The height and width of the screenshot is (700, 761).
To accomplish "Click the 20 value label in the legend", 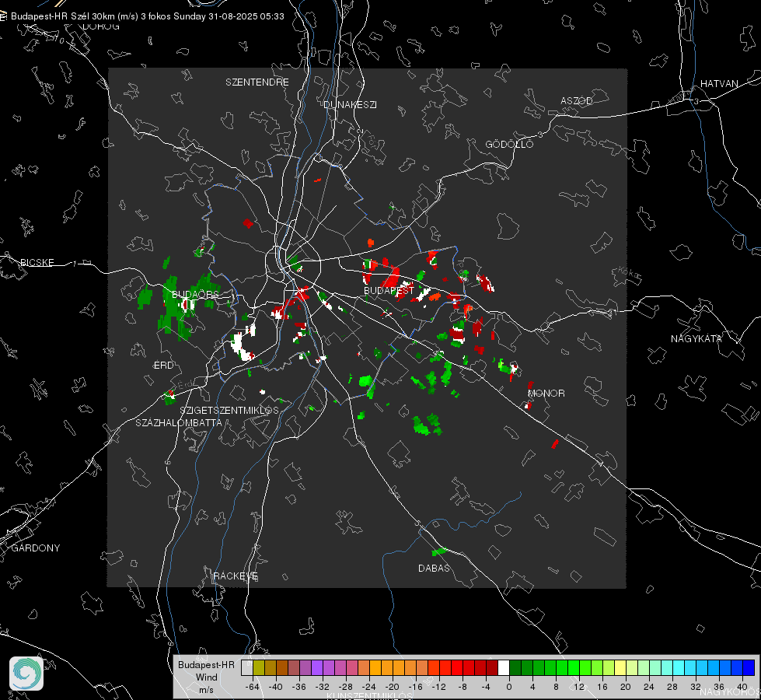I will point(626,687).
